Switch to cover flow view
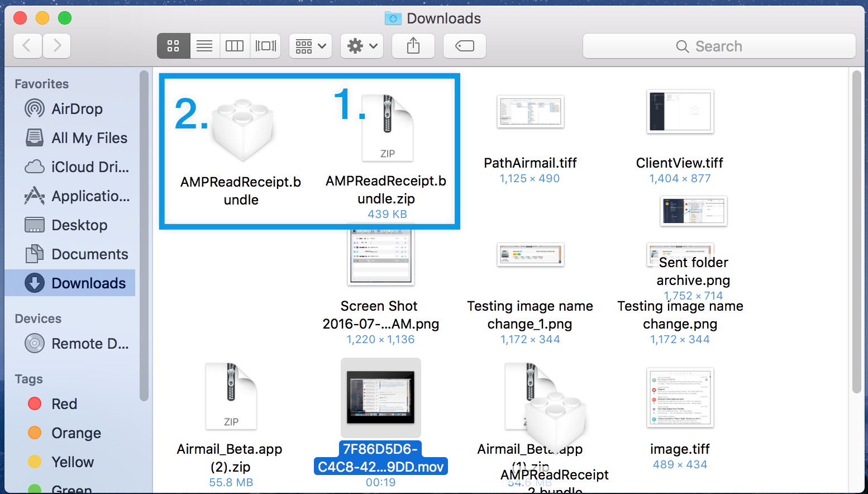 [265, 46]
